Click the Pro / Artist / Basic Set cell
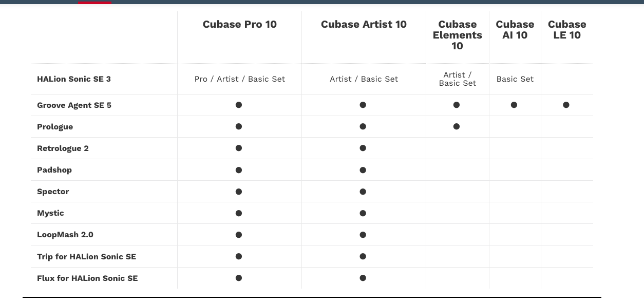 coord(240,79)
